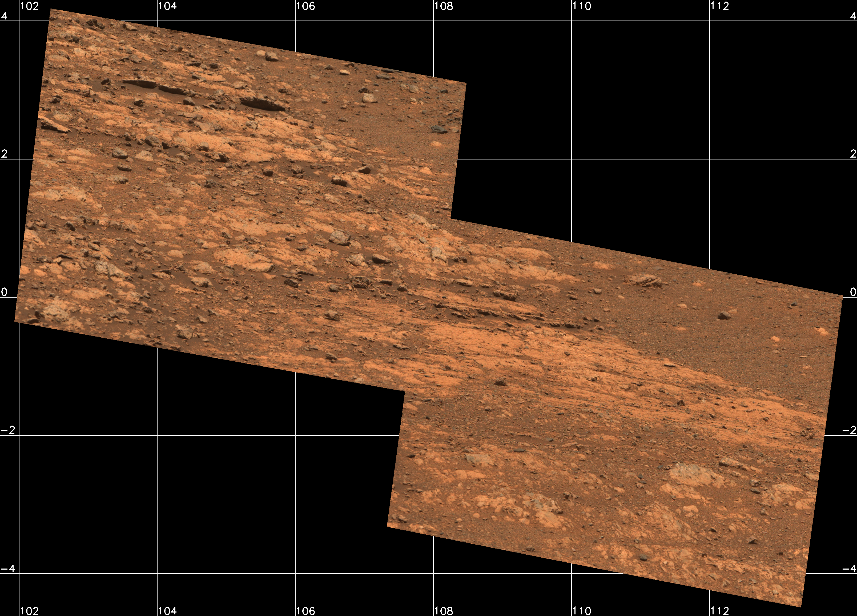Click the top 110 azimuth label
The width and height of the screenshot is (857, 616).
point(582,6)
